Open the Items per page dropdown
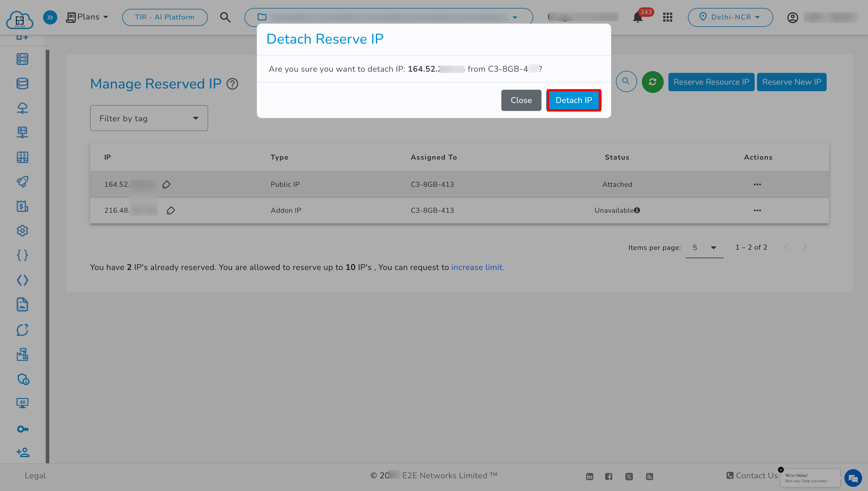 click(x=704, y=247)
